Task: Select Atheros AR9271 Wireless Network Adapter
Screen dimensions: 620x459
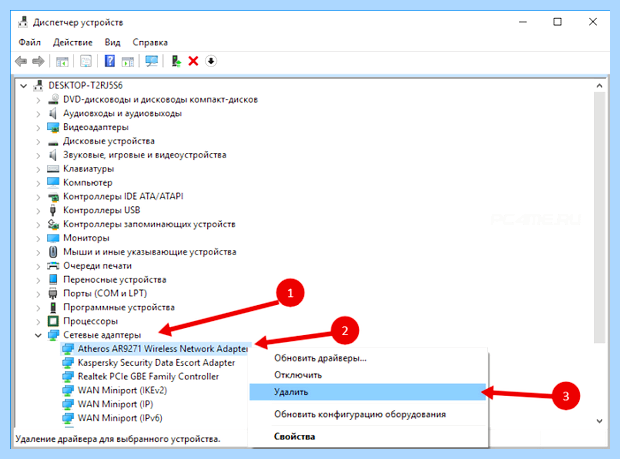Action: (x=163, y=349)
